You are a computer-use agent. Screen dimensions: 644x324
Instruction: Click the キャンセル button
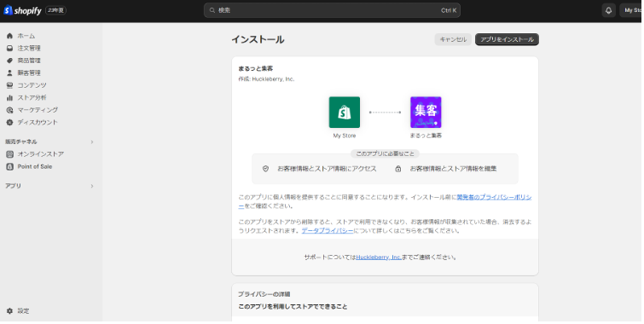coord(453,39)
